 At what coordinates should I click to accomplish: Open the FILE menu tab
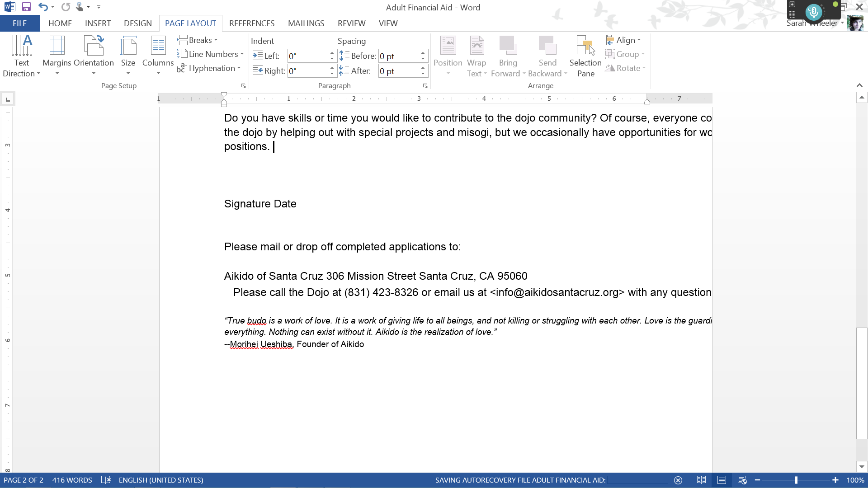click(x=19, y=23)
